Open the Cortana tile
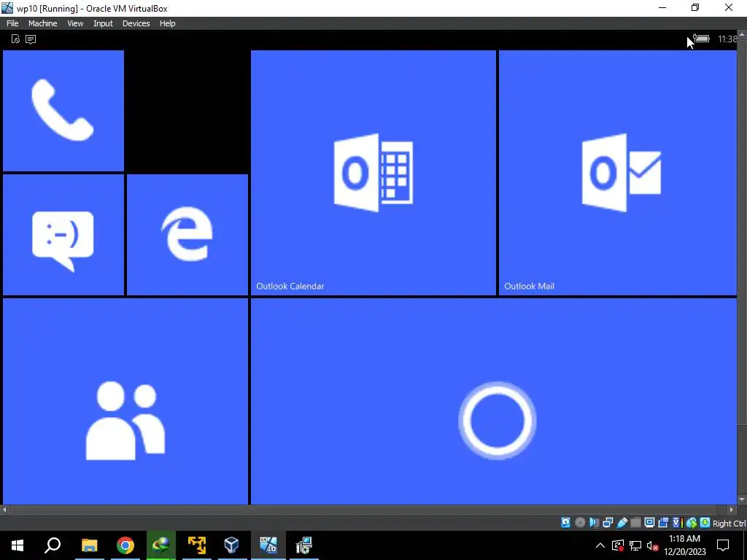Viewport: 747px width, 560px height. click(x=494, y=402)
